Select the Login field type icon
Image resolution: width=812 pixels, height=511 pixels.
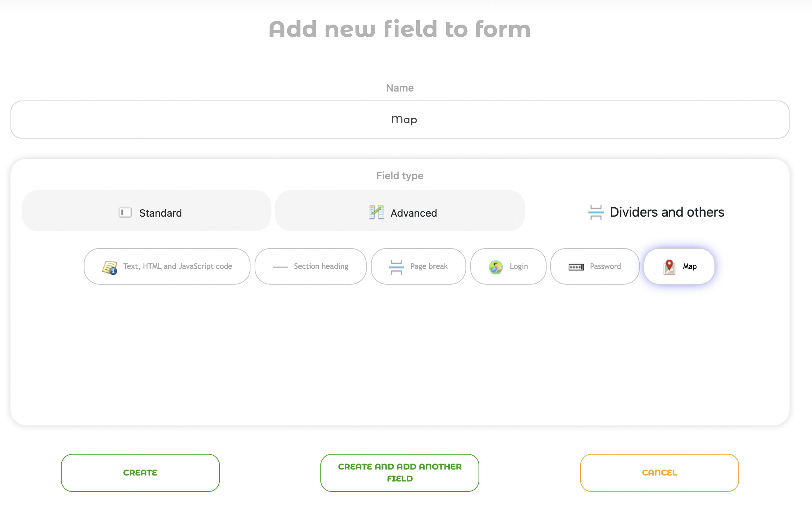click(x=495, y=266)
